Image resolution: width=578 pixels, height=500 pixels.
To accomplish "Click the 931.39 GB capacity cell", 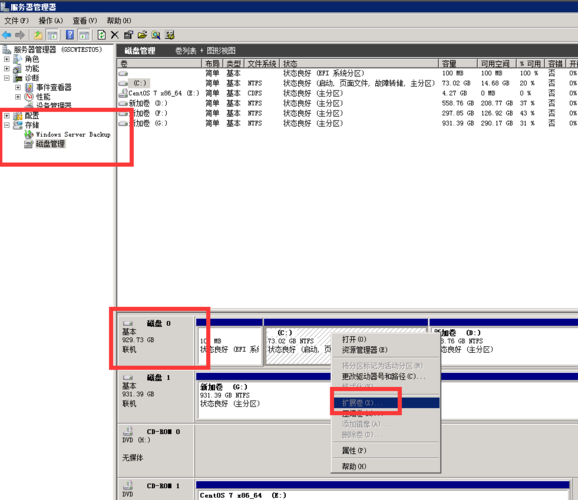I will click(x=458, y=123).
